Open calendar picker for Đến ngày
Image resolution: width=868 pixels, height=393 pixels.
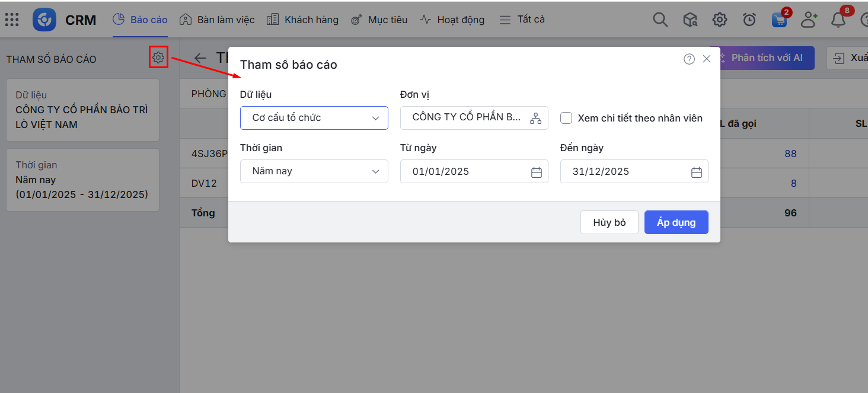[696, 172]
